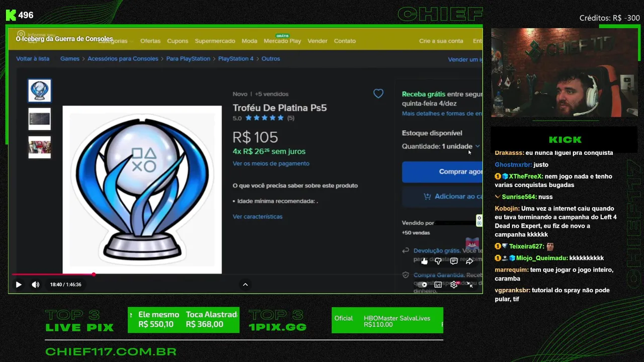The width and height of the screenshot is (644, 362).
Task: Select the second product thumbnail
Action: click(39, 119)
